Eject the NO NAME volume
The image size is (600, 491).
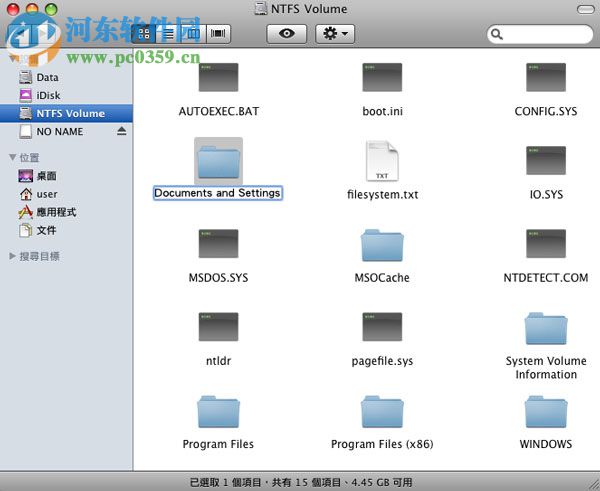point(122,131)
